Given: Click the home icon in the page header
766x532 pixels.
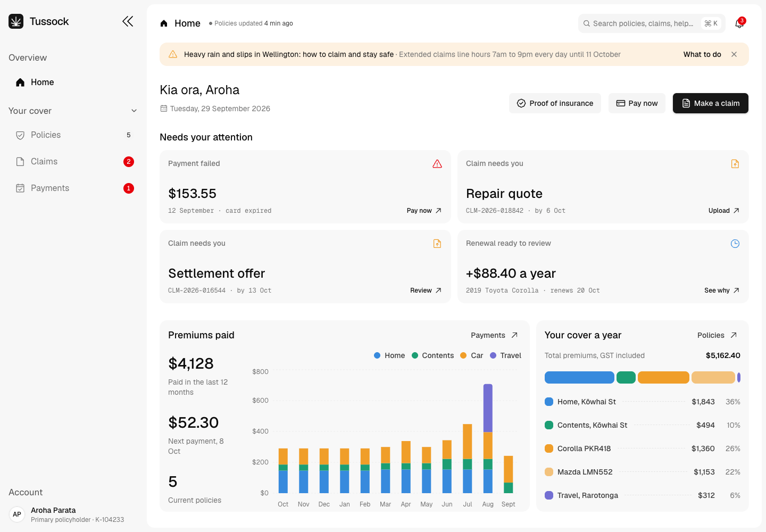Looking at the screenshot, I should (164, 23).
